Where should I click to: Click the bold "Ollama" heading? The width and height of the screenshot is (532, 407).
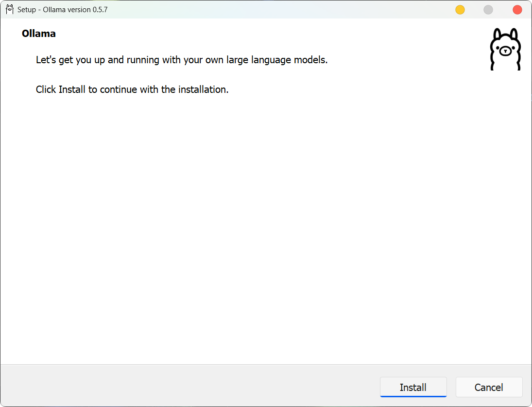click(39, 34)
